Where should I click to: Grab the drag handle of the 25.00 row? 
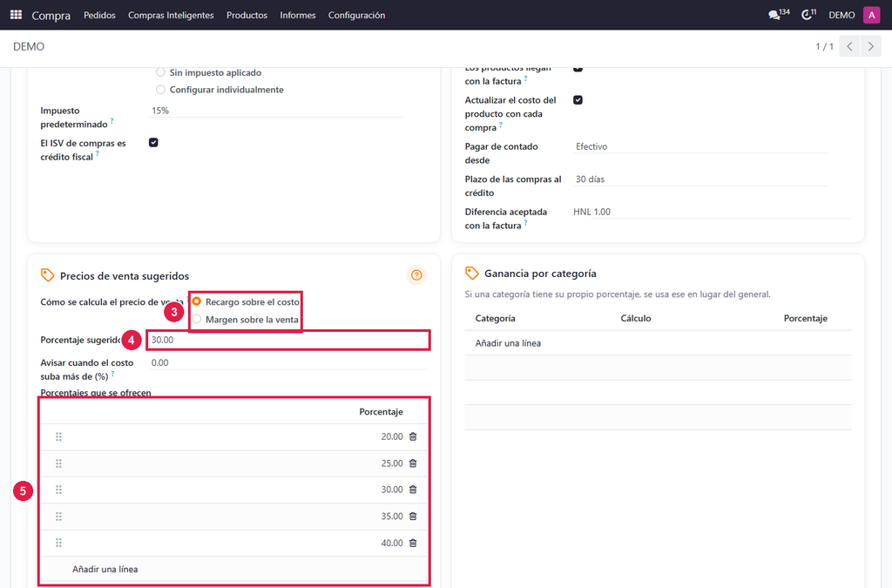click(x=58, y=463)
